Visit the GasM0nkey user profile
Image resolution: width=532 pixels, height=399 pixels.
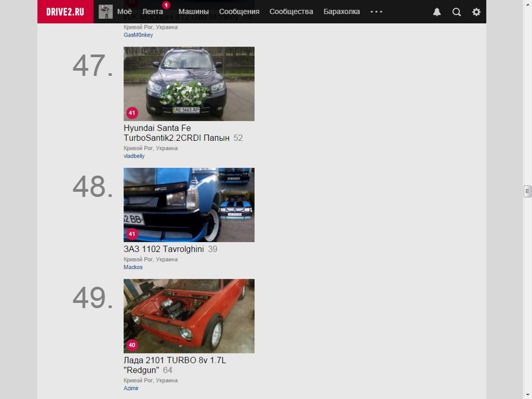tap(138, 35)
